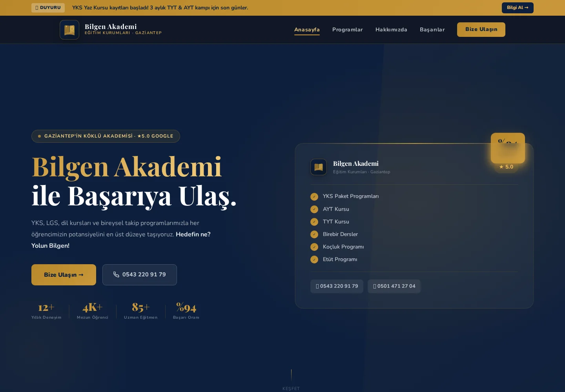The width and height of the screenshot is (565, 392).
Task: Click the checkmark icon beside Birebir Dersler
Action: click(314, 234)
